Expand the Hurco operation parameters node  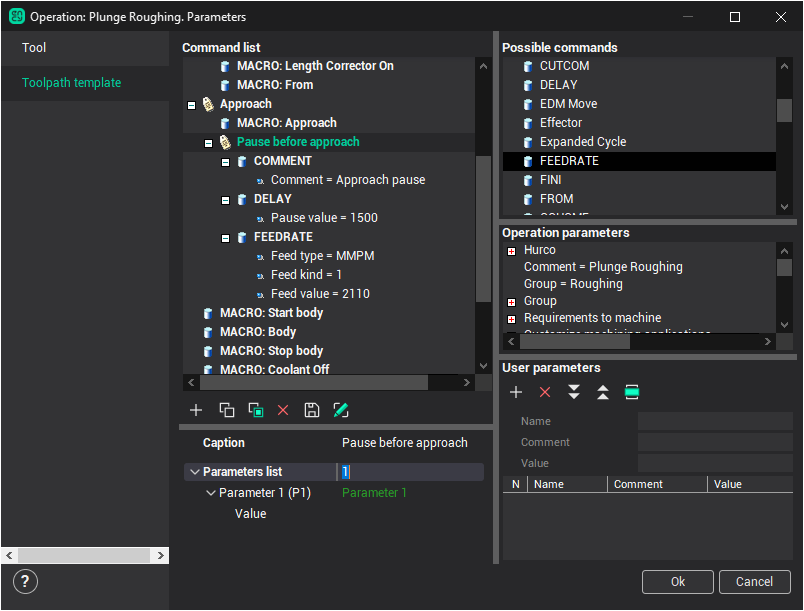511,250
